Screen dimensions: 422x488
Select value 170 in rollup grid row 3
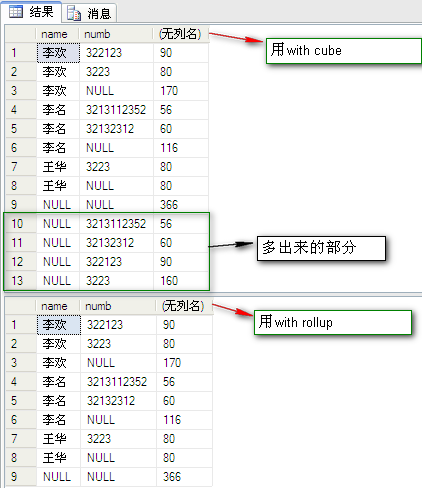tap(184, 363)
